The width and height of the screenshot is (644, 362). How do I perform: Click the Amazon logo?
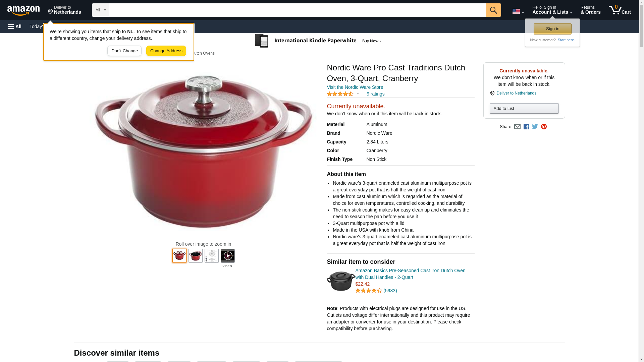tap(23, 10)
